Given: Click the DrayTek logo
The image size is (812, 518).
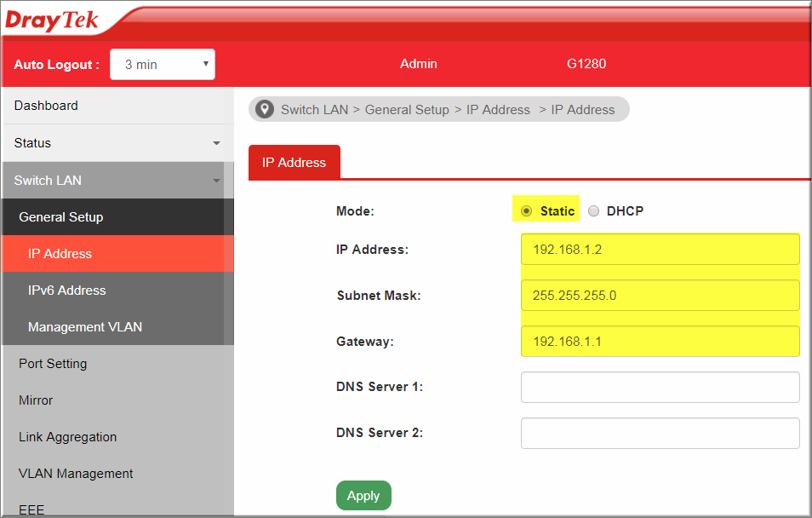Looking at the screenshot, I should click(x=51, y=20).
